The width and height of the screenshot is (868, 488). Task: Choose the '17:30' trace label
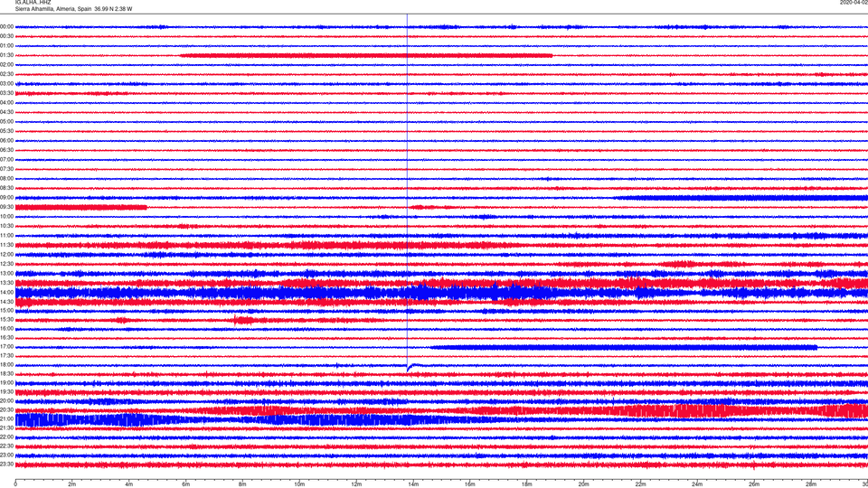[6, 356]
